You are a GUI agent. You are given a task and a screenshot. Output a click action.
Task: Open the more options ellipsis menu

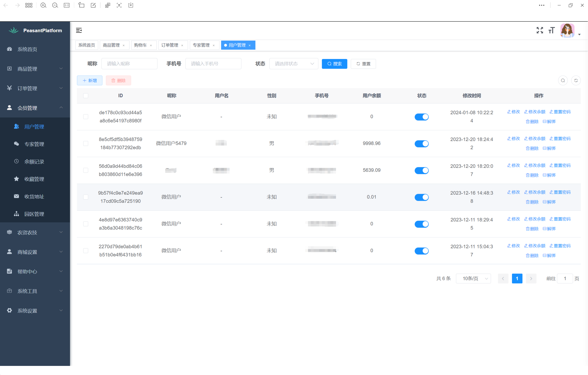(542, 5)
